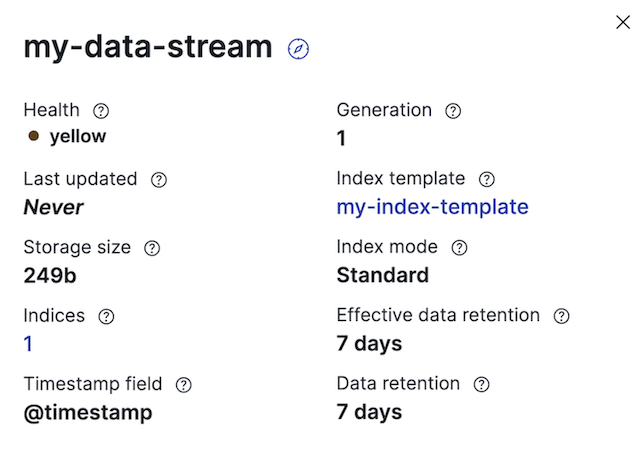Click the Data retention help icon
640x467 pixels.
[x=481, y=384]
